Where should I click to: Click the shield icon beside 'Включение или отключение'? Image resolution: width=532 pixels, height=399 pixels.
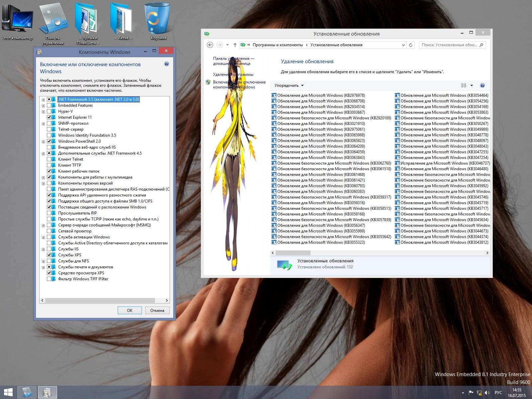(x=208, y=82)
